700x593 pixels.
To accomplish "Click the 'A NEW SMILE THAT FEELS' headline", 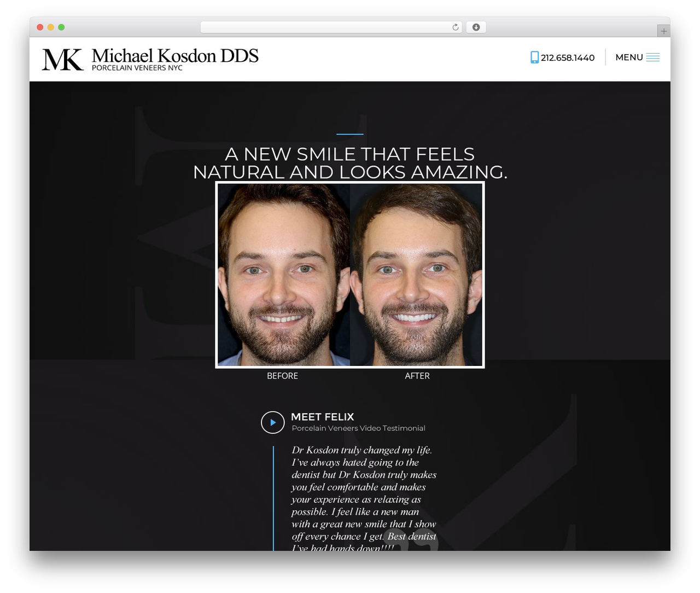I will pyautogui.click(x=350, y=154).
